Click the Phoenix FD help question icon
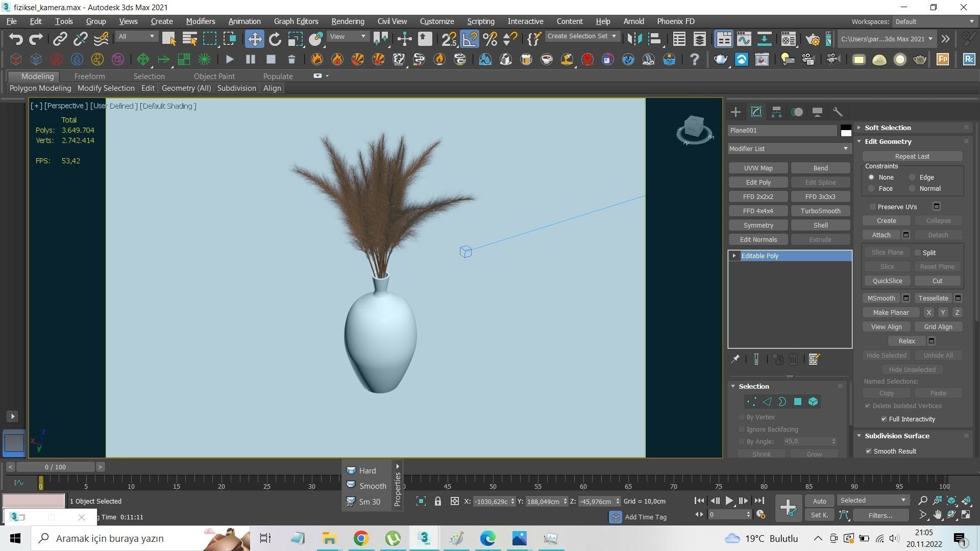This screenshot has height=551, width=980. tap(694, 60)
